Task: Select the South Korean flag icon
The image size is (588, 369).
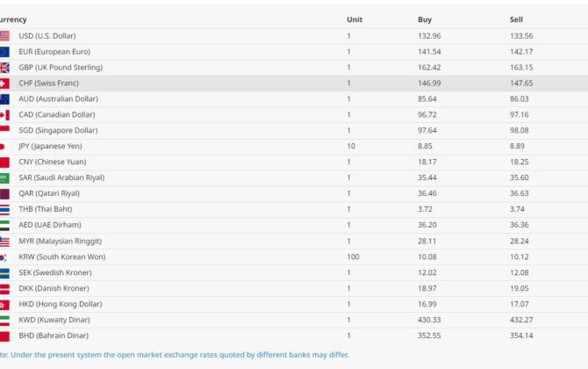Action: [x=4, y=257]
